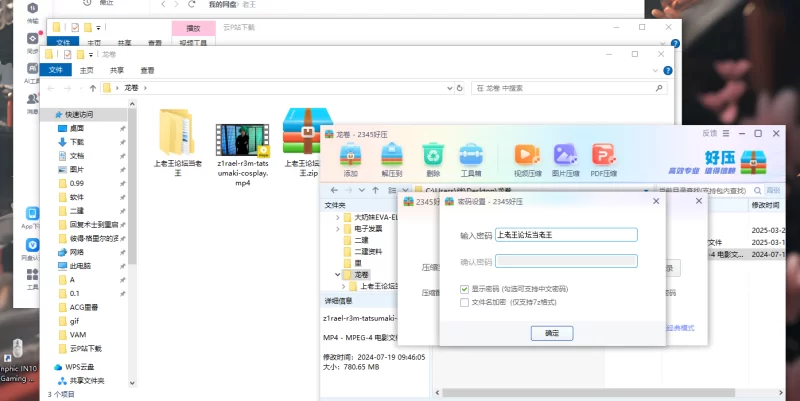Viewport: 800px width, 401px height.
Task: Click the up arrow in 龙卷 Explorer window
Action: point(93,88)
